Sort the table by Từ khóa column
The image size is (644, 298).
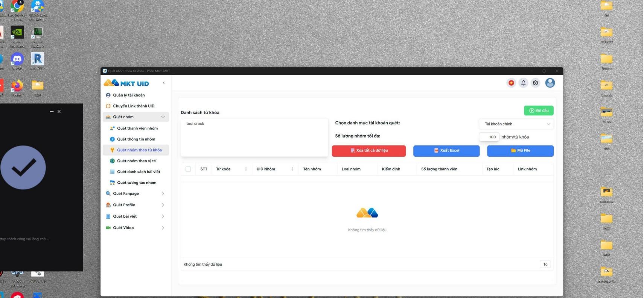coord(246,169)
